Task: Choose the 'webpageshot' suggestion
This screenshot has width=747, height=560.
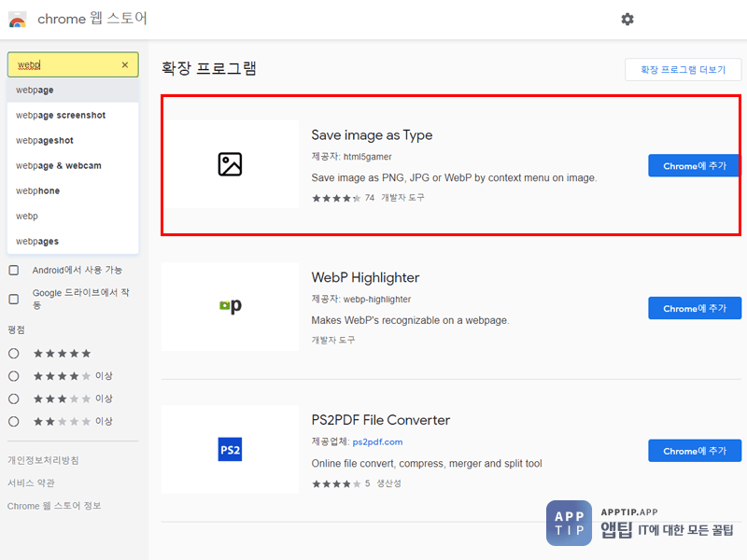Action: click(x=73, y=141)
